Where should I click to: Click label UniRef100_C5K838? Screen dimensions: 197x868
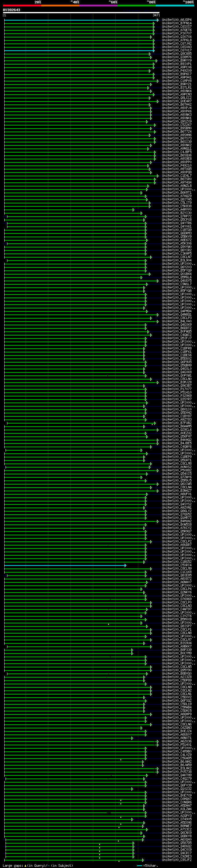point(176,206)
